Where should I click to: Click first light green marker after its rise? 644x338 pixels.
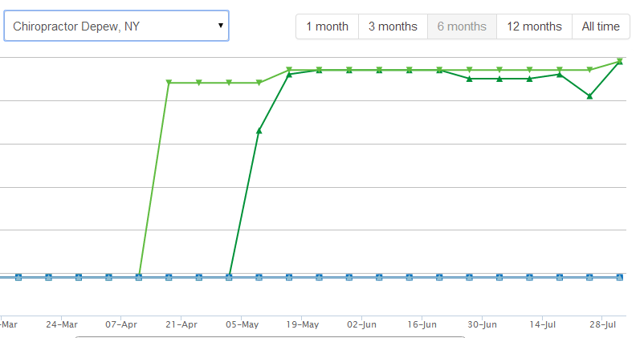[x=169, y=83]
